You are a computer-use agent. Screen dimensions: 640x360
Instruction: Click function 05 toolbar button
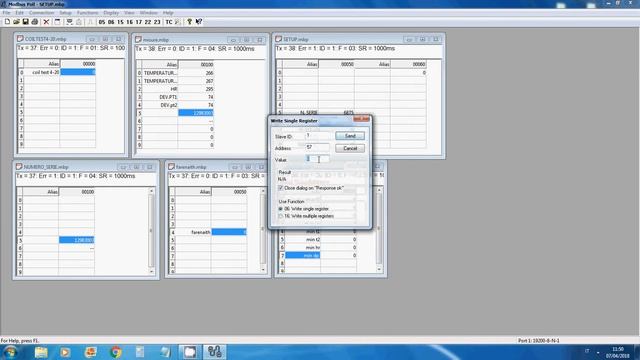point(102,22)
